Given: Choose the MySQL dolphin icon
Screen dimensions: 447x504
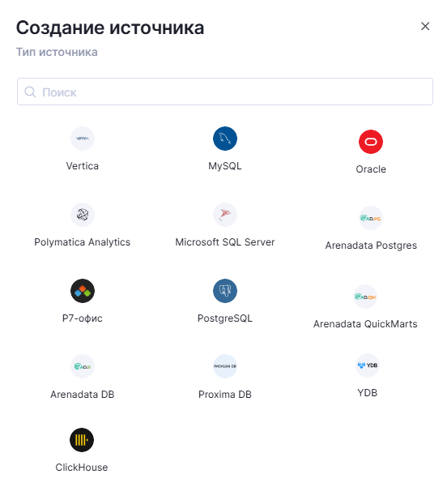Looking at the screenshot, I should 225,139.
